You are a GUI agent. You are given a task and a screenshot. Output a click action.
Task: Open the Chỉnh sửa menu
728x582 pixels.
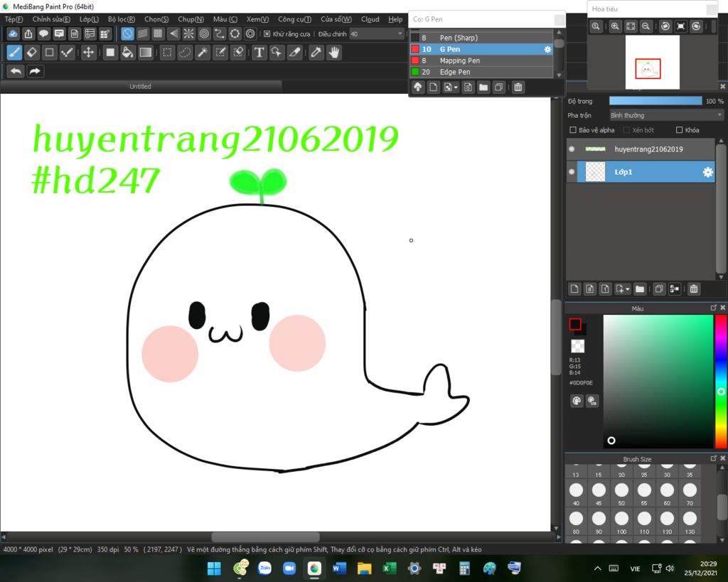(51, 19)
